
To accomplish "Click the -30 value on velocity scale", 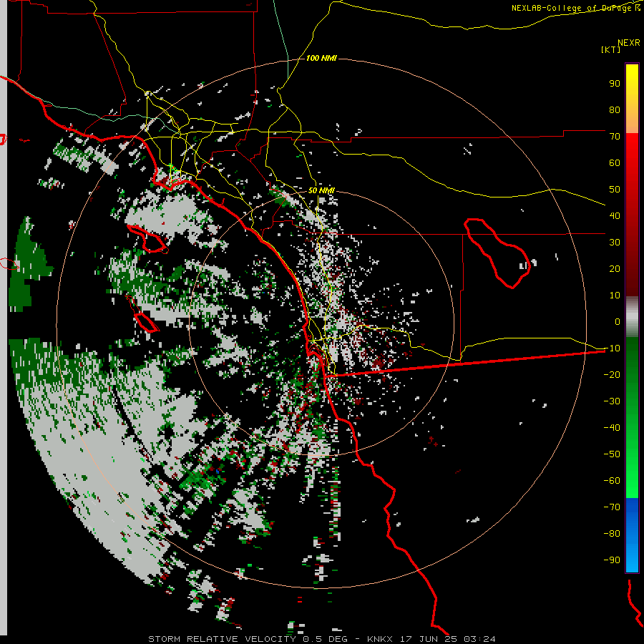I will pyautogui.click(x=612, y=401).
